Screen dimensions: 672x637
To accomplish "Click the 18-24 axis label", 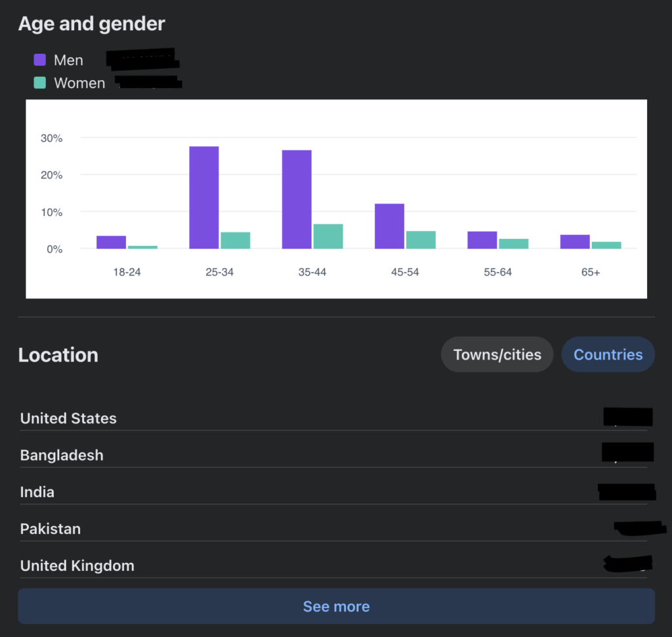I will 127,272.
